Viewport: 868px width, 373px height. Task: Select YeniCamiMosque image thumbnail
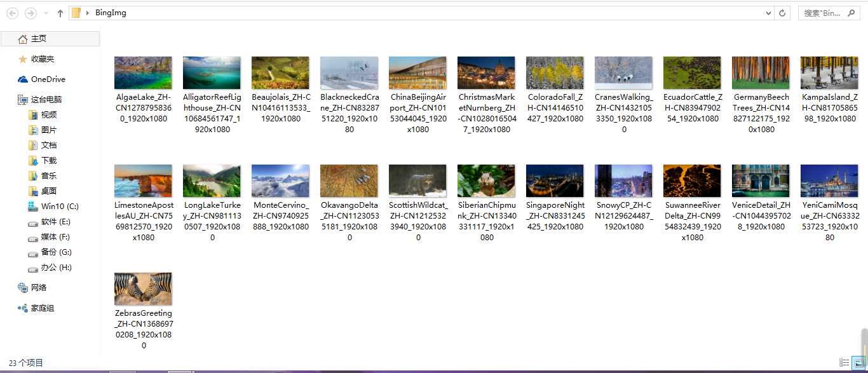829,181
